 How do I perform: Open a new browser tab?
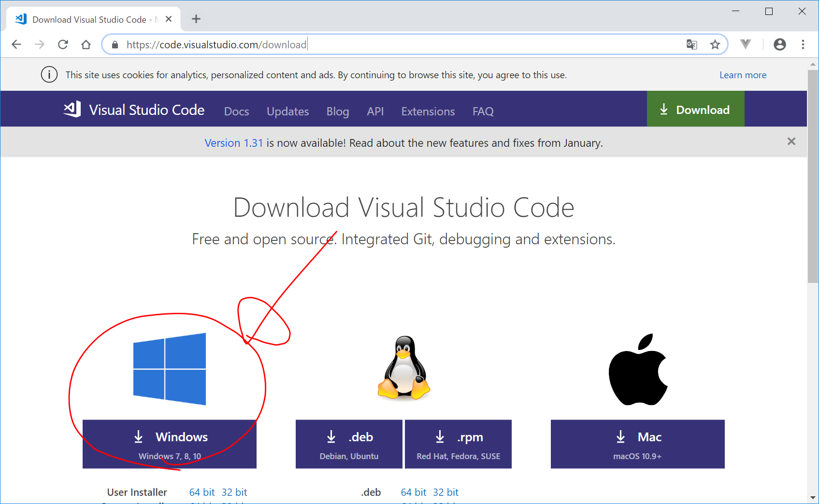click(196, 19)
